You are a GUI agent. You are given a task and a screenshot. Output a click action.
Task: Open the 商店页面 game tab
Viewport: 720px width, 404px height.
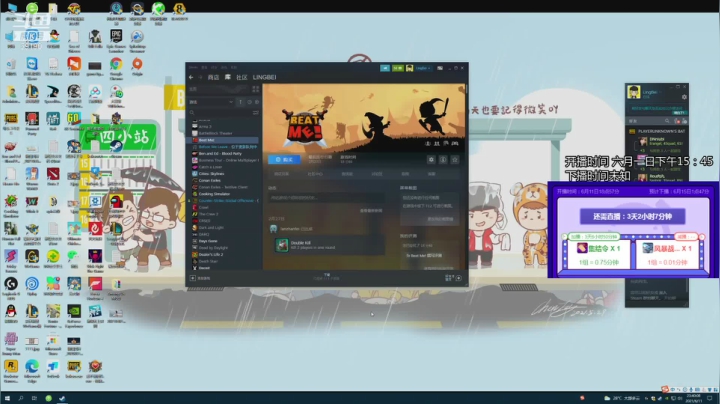pyautogui.click(x=281, y=174)
